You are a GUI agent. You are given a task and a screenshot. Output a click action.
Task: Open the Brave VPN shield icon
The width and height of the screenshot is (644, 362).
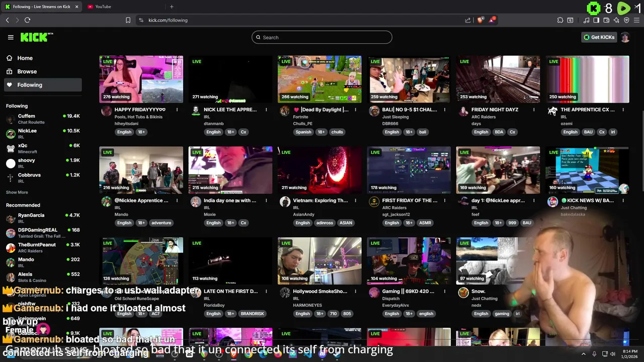coord(626,20)
